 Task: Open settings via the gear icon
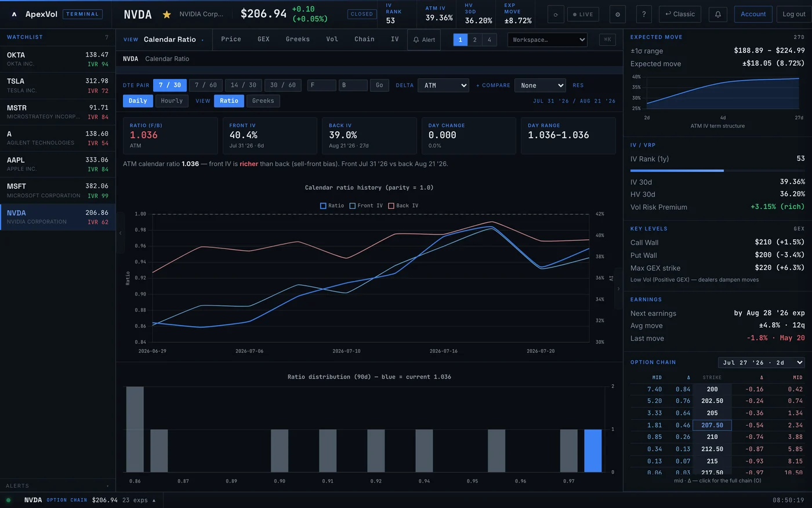pos(618,15)
